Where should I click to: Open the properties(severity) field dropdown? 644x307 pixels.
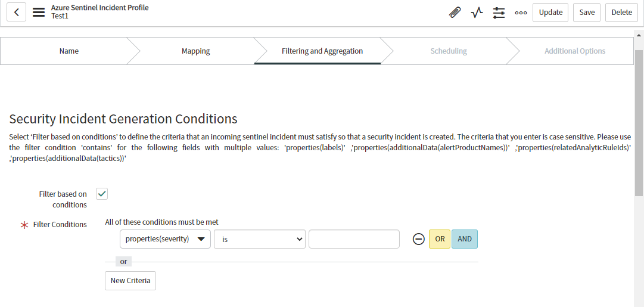coord(165,239)
